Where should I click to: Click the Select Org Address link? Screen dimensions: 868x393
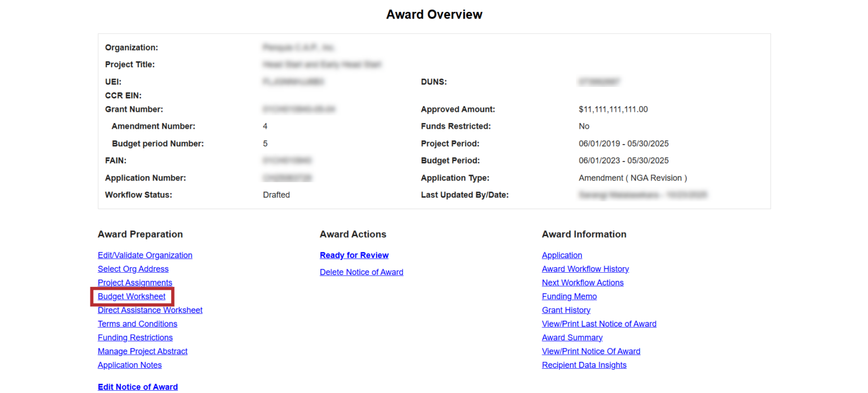pyautogui.click(x=133, y=269)
